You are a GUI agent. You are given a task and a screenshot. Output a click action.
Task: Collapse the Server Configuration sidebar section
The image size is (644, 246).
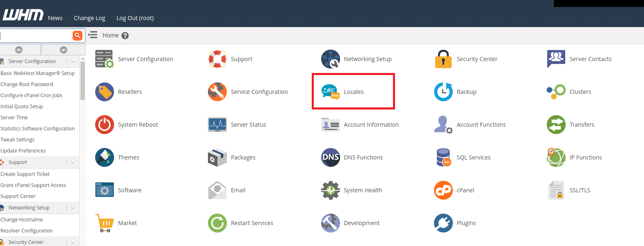pyautogui.click(x=73, y=61)
